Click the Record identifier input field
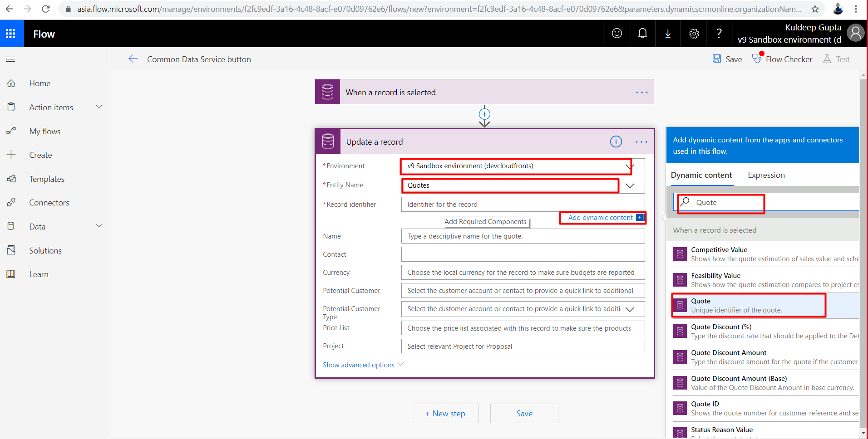This screenshot has width=868, height=439. [x=523, y=205]
